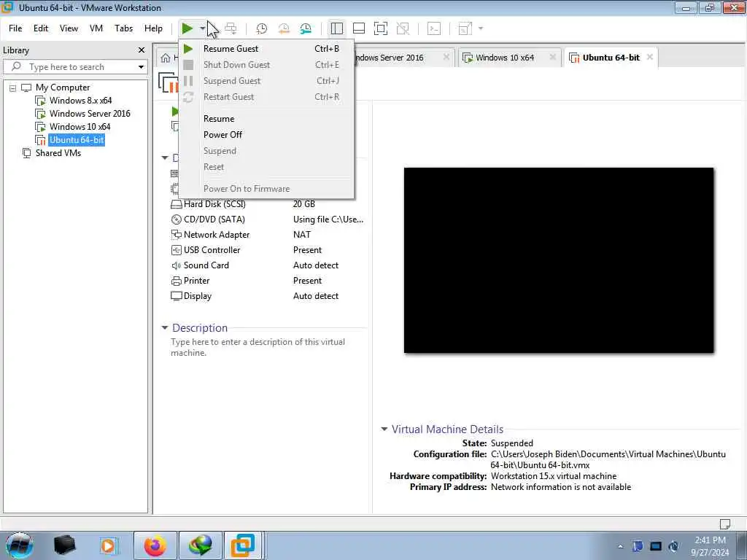Image resolution: width=747 pixels, height=560 pixels.
Task: Click the Send Ctrl+Alt+Del toolbar icon
Action: tap(231, 28)
